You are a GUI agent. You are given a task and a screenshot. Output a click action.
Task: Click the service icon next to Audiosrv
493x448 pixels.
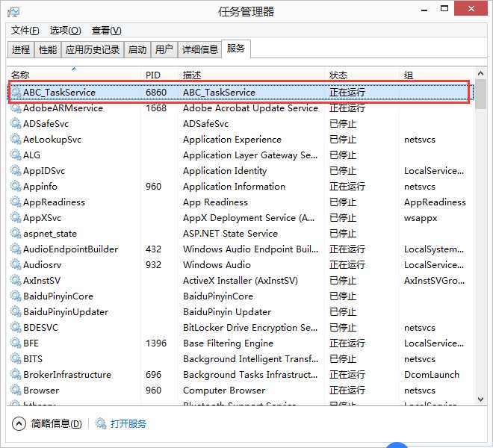click(16, 265)
